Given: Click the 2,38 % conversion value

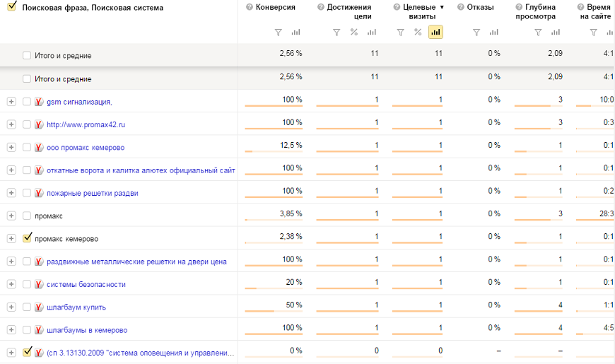Looking at the screenshot, I should [x=291, y=237].
